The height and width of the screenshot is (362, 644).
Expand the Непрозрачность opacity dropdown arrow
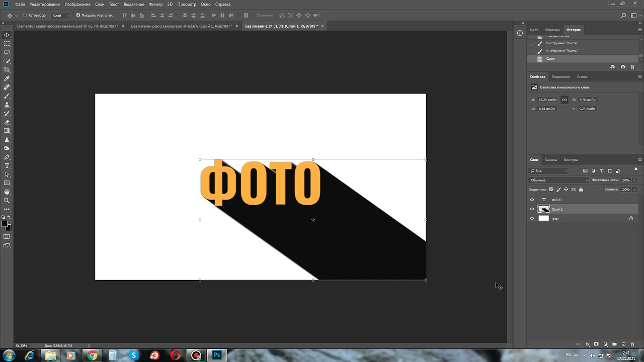[x=634, y=180]
